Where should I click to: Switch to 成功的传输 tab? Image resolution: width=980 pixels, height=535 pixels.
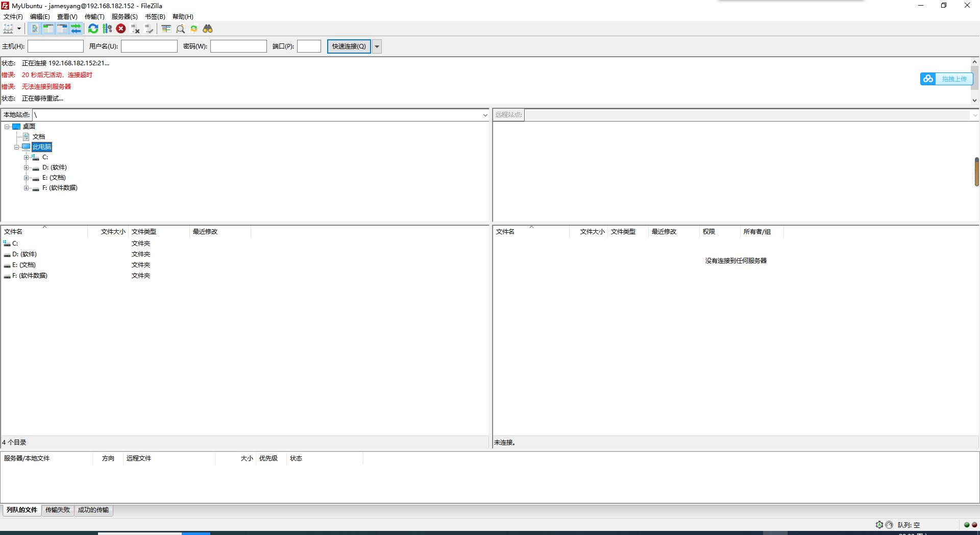(93, 510)
